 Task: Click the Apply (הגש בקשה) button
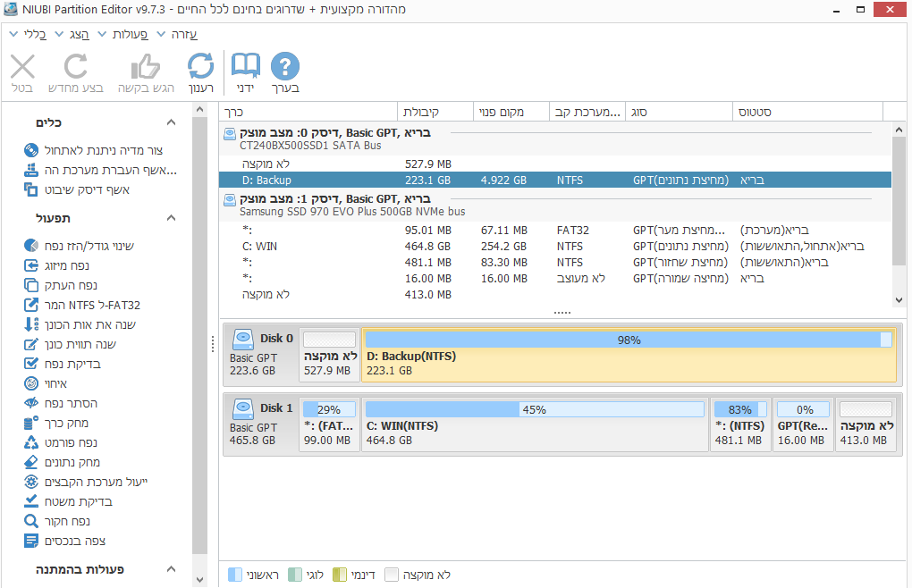pos(146,67)
